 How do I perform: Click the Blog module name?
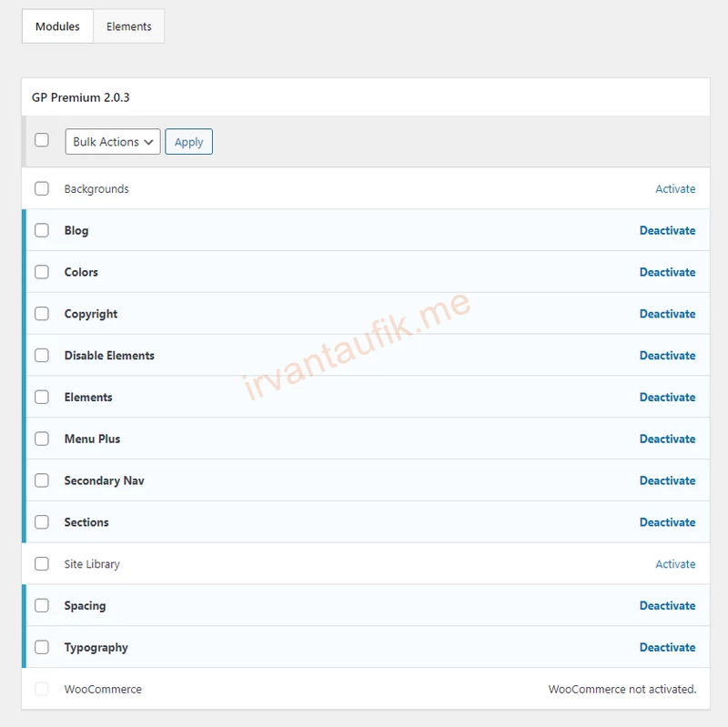point(76,231)
